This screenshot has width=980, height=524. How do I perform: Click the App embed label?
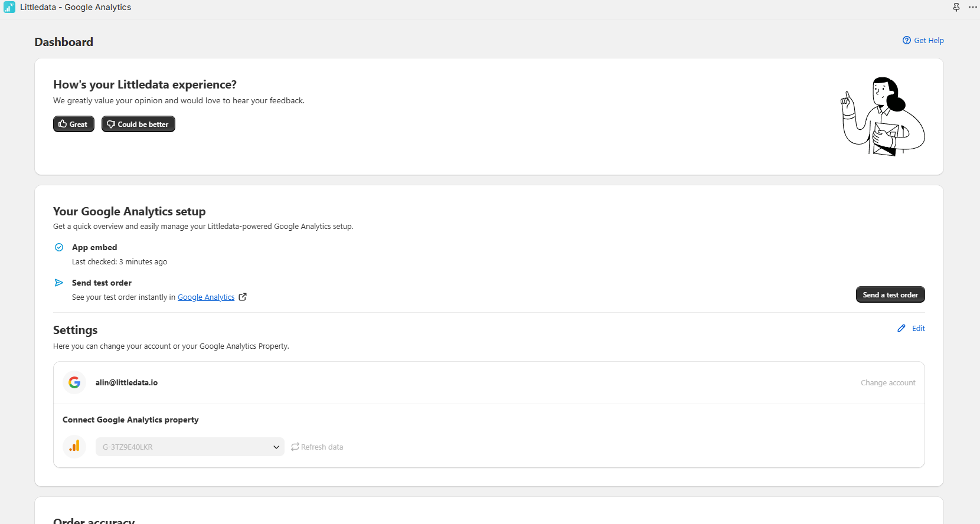[x=94, y=247]
